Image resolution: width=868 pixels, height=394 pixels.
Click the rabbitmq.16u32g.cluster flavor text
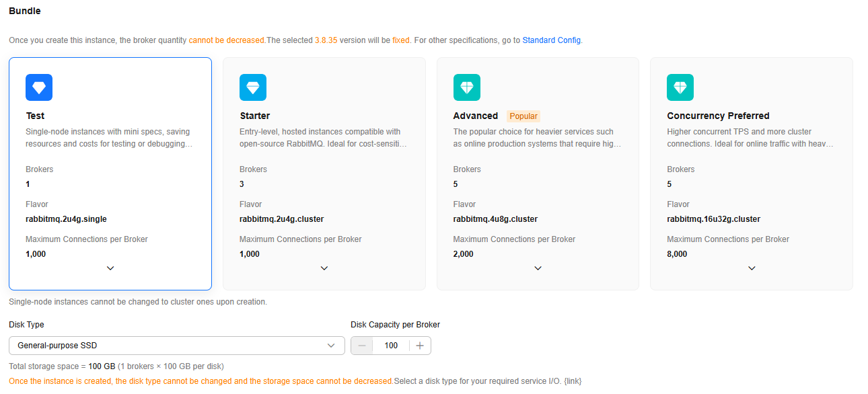point(713,219)
